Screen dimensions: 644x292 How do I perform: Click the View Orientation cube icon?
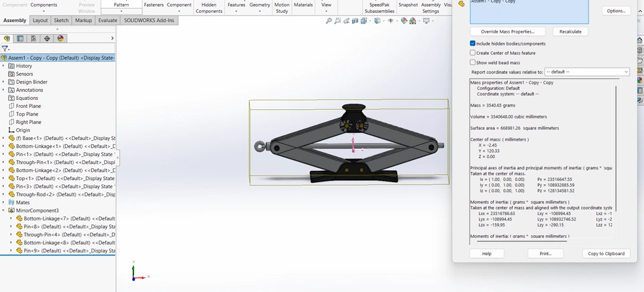coord(364,21)
